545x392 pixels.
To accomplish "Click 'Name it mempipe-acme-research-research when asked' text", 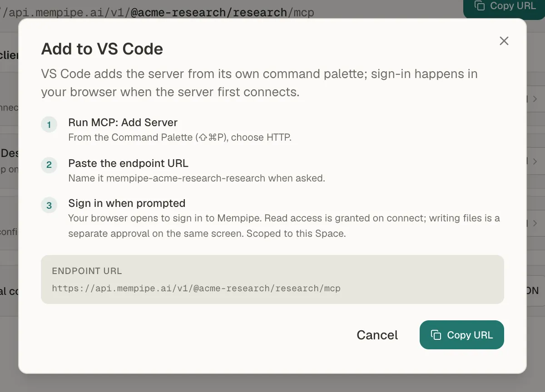I will pos(197,178).
